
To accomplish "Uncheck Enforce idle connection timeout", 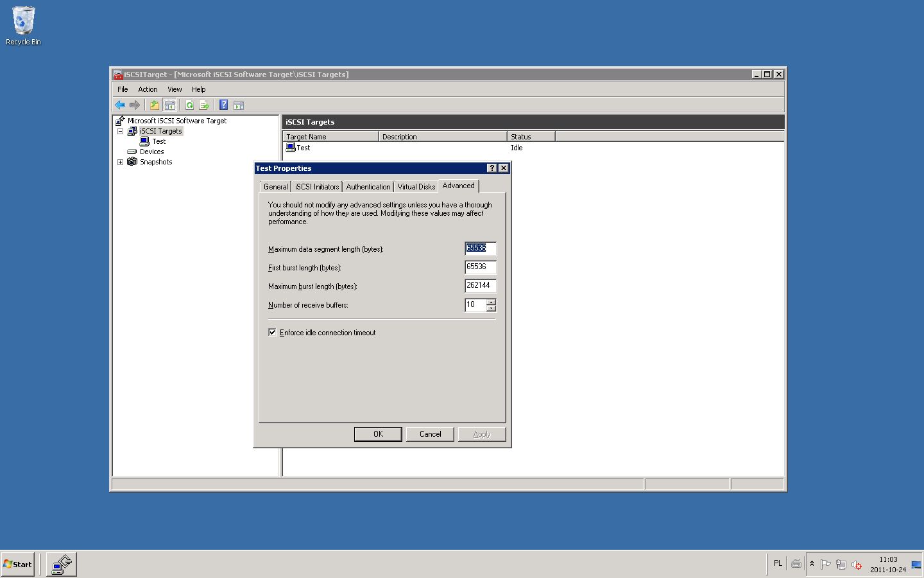I will (x=272, y=332).
